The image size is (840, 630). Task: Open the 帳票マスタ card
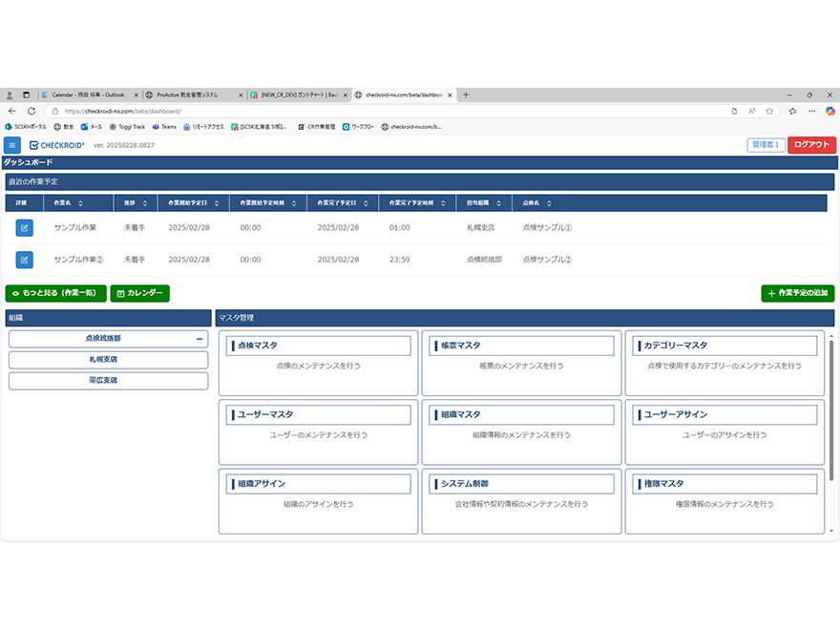tap(521, 363)
